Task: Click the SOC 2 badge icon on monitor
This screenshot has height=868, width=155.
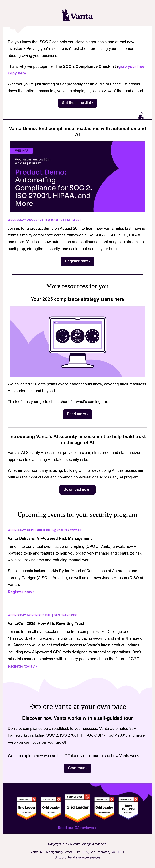Action: [63, 336]
